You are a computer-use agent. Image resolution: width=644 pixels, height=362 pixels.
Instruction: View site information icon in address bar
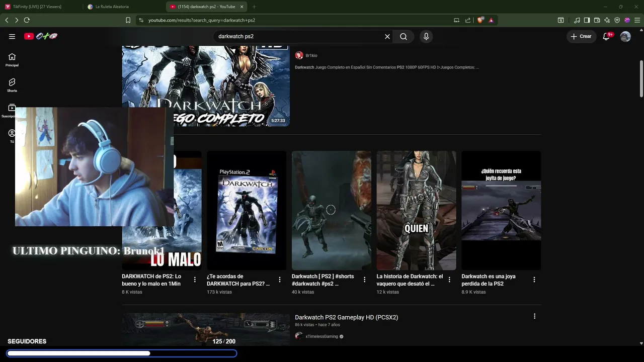coord(141,20)
